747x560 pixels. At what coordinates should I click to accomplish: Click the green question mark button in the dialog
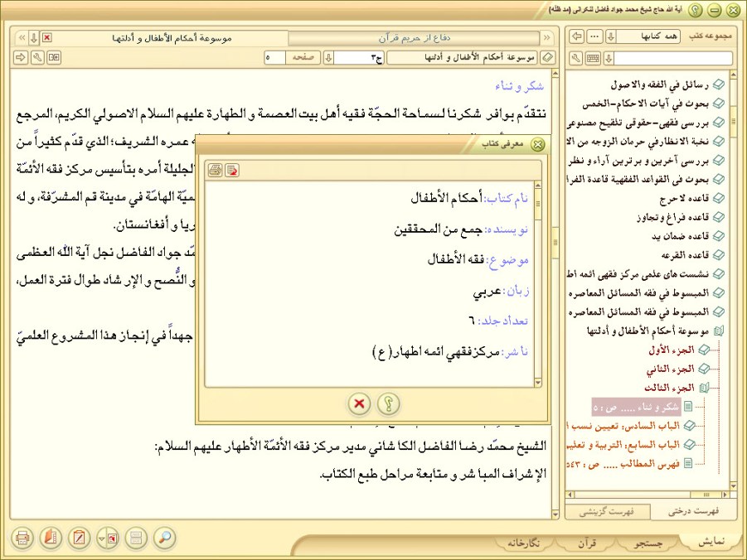[388, 404]
